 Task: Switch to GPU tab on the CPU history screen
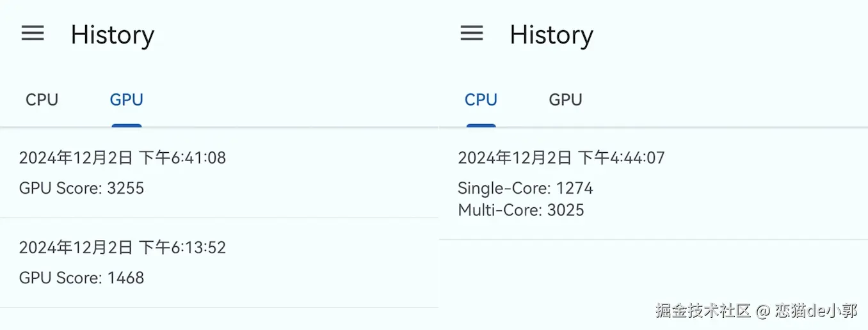point(565,100)
